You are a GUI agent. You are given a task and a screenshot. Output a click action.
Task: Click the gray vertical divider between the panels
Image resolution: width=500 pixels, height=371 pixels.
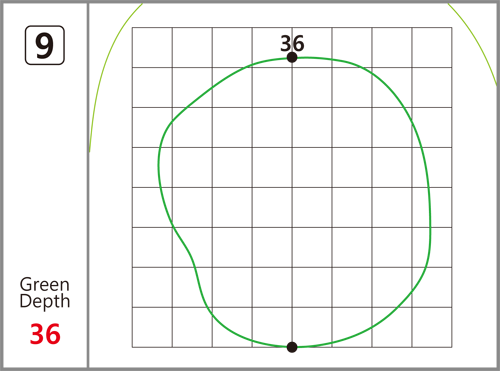[x=88, y=185]
